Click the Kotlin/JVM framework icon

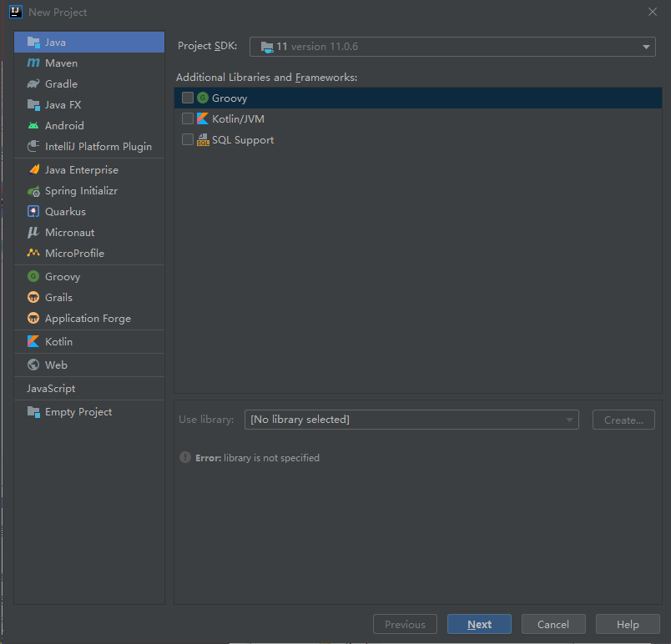[x=203, y=118]
